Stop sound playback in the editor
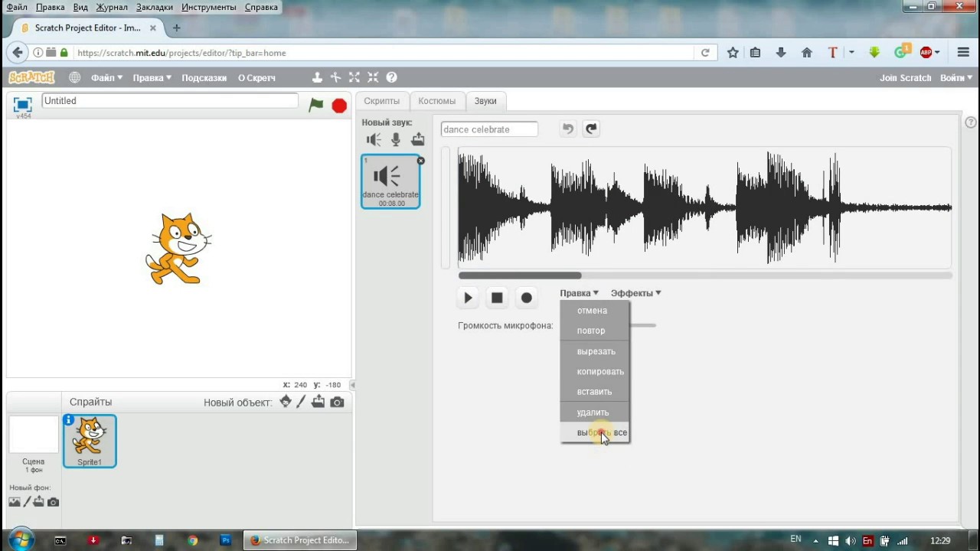980x551 pixels. [497, 298]
